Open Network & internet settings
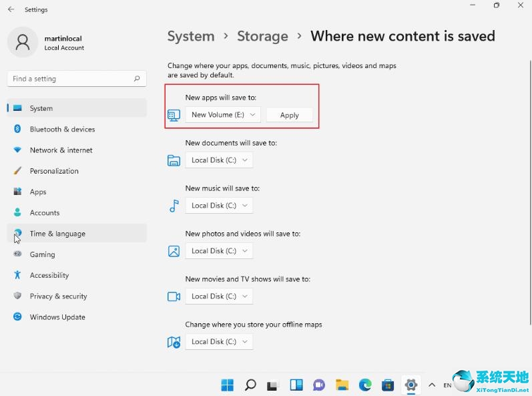Viewport: 532px width, 396px height. coord(77,150)
